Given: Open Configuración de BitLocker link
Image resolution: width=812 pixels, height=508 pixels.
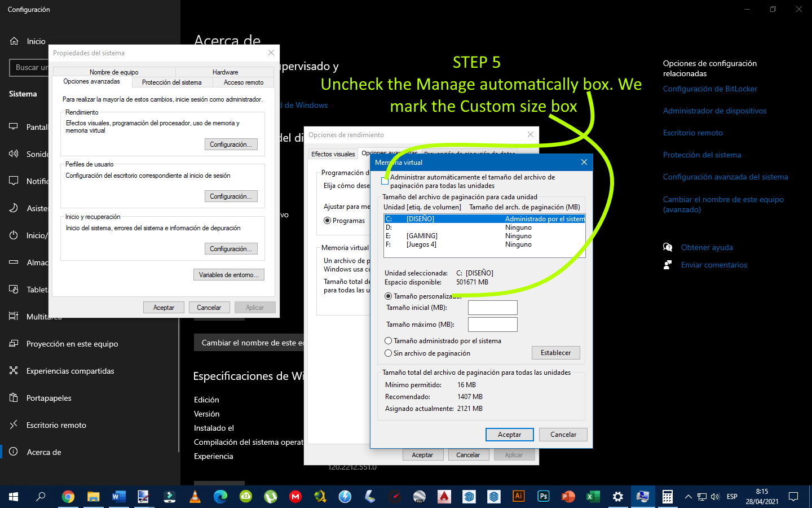Looking at the screenshot, I should (x=710, y=89).
